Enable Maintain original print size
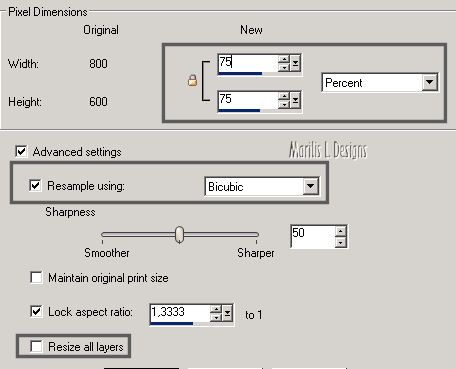 tap(36, 277)
